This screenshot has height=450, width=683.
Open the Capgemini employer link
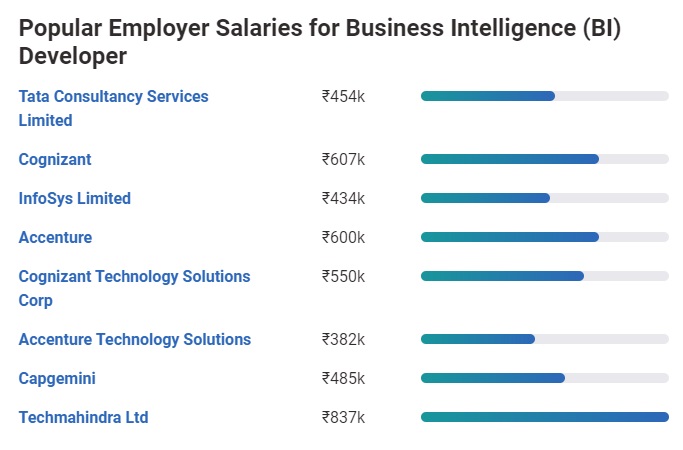tap(57, 378)
